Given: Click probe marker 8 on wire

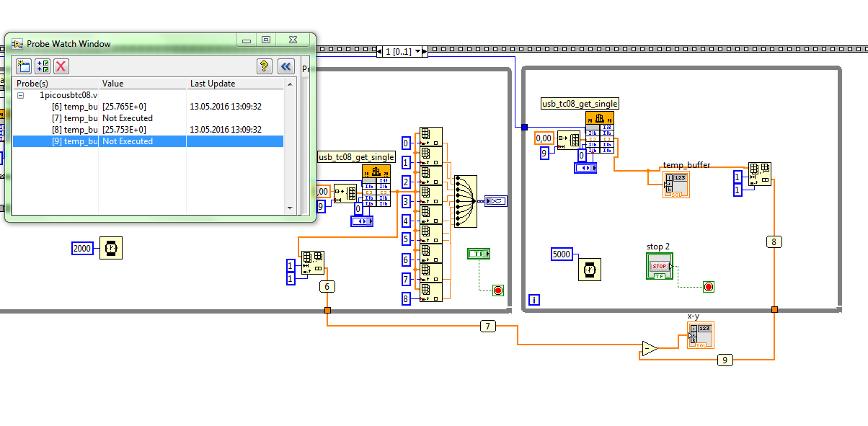Looking at the screenshot, I should click(774, 241).
